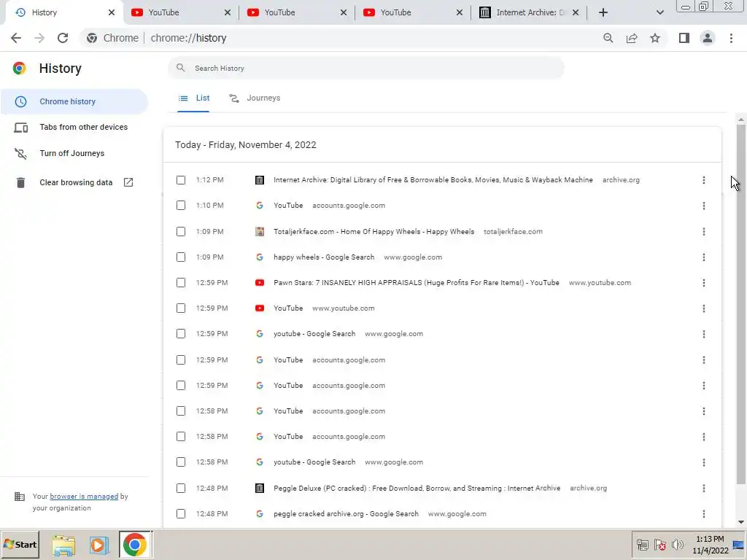Reload the history page
This screenshot has width=747, height=560.
point(63,38)
